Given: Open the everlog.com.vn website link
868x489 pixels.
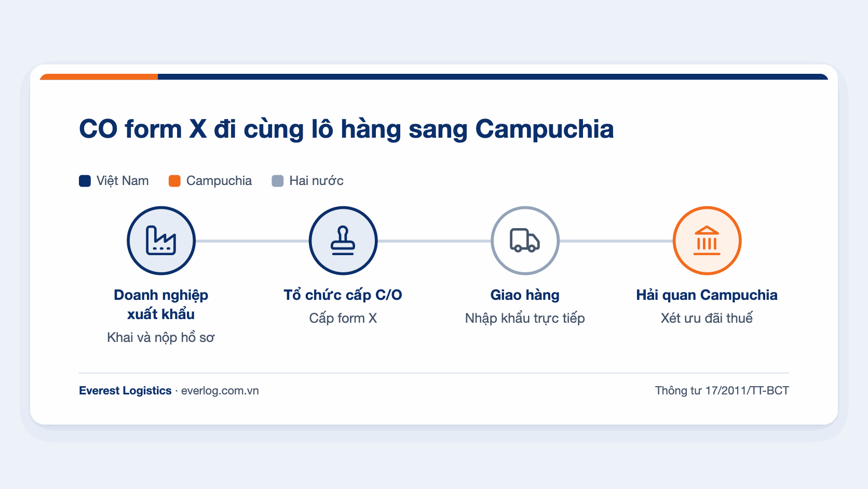Looking at the screenshot, I should point(220,391).
